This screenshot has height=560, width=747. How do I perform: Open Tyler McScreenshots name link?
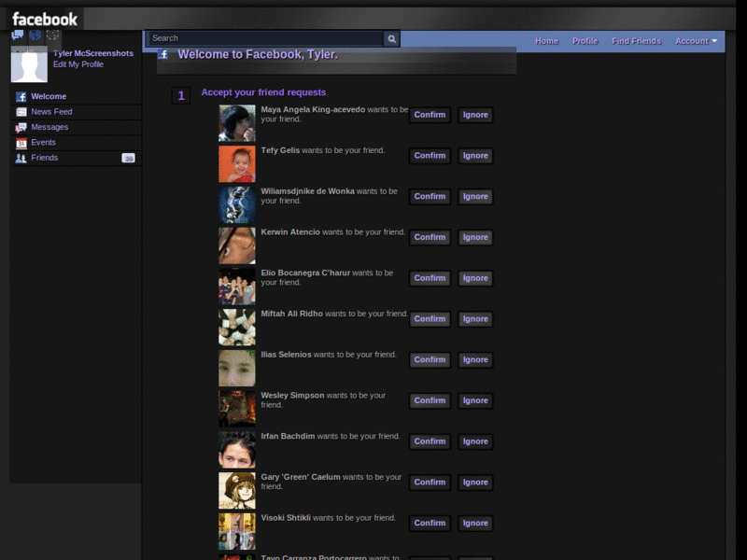point(93,53)
